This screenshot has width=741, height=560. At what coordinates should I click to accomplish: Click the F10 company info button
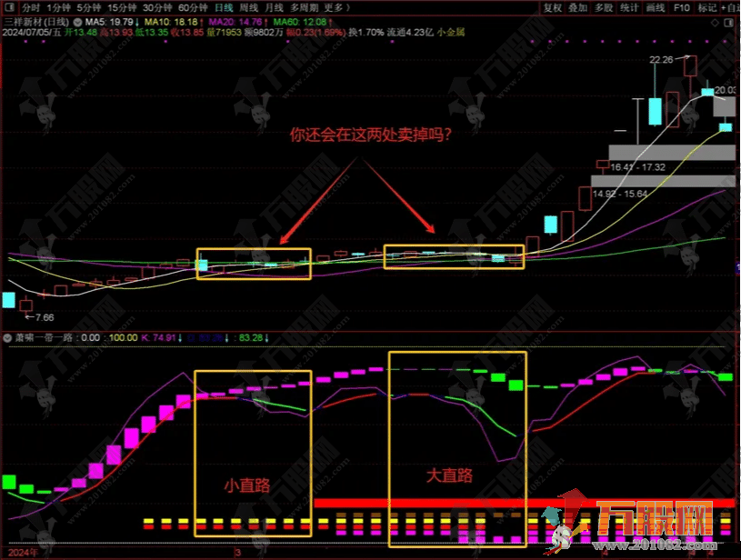coord(681,7)
